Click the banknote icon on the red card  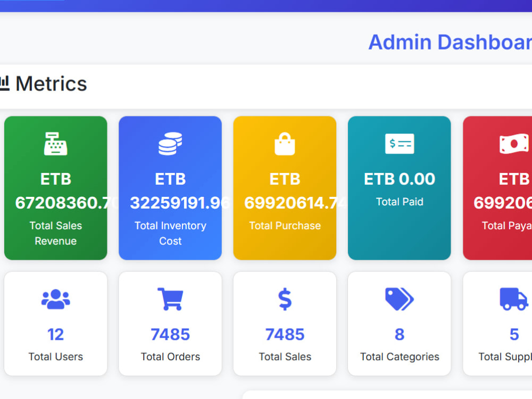click(x=514, y=144)
